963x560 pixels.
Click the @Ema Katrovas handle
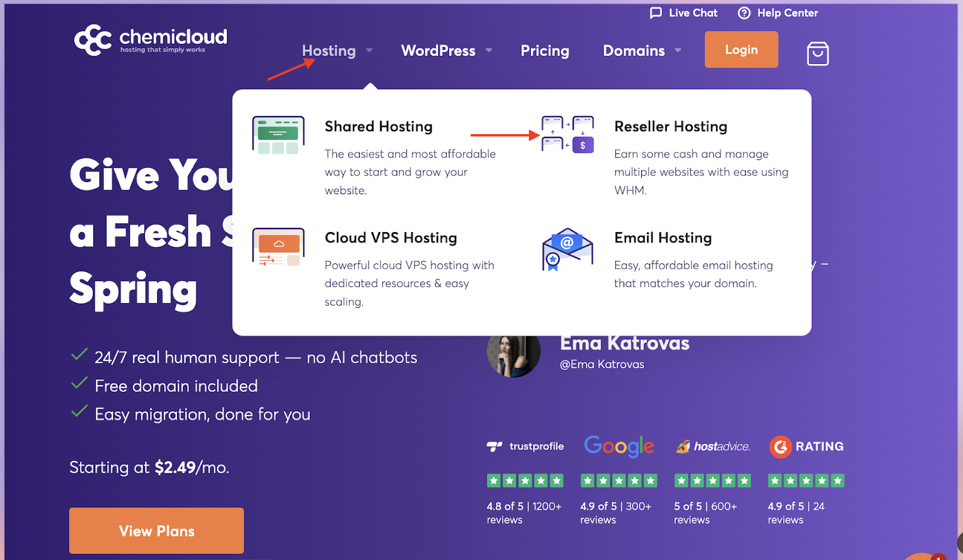[602, 364]
